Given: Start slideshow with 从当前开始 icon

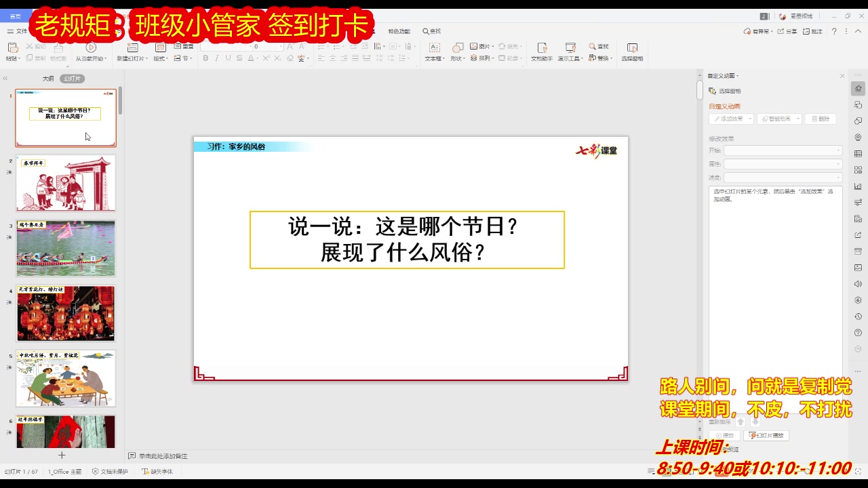Looking at the screenshot, I should (x=92, y=49).
